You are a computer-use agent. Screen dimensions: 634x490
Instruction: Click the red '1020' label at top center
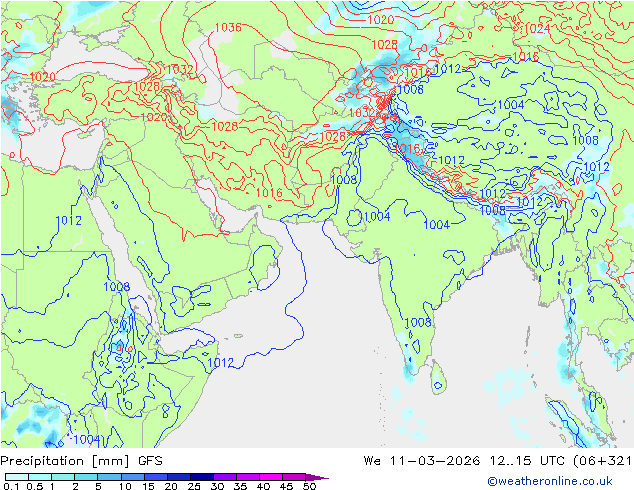point(380,19)
